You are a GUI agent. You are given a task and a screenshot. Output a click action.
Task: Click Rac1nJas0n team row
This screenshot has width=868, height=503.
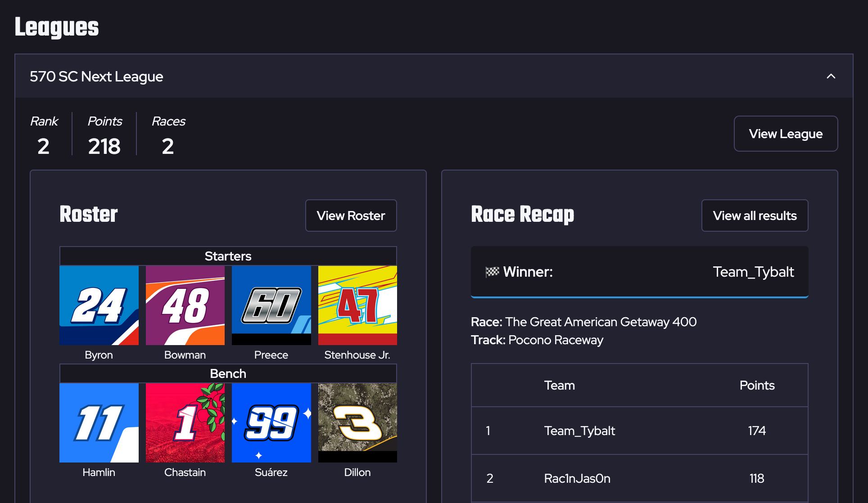point(640,478)
